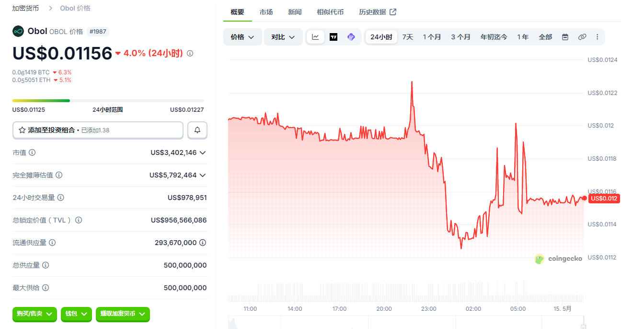The height and width of the screenshot is (329, 644).
Task: Click the purple diamond chart icon
Action: 351,37
